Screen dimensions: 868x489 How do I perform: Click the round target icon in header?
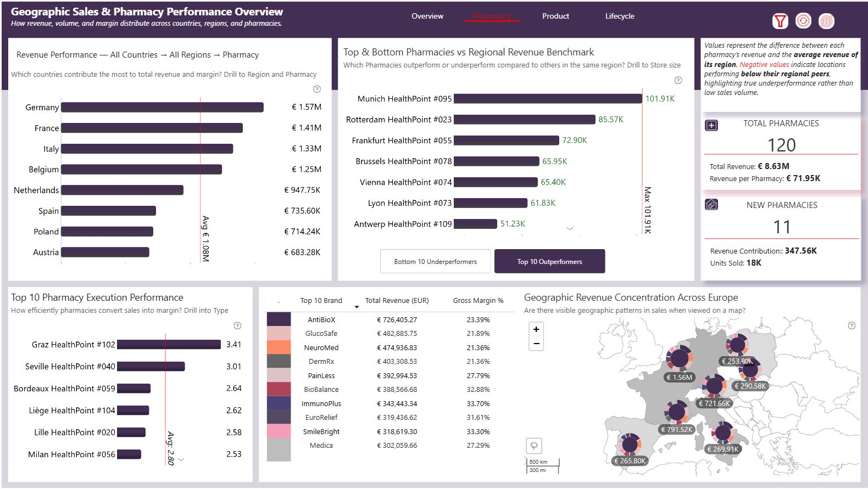pos(826,21)
